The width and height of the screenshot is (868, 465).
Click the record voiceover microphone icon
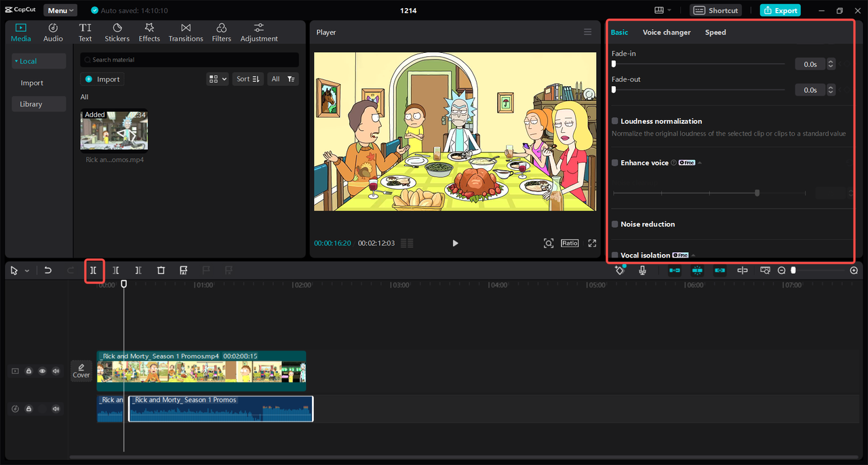coord(642,270)
